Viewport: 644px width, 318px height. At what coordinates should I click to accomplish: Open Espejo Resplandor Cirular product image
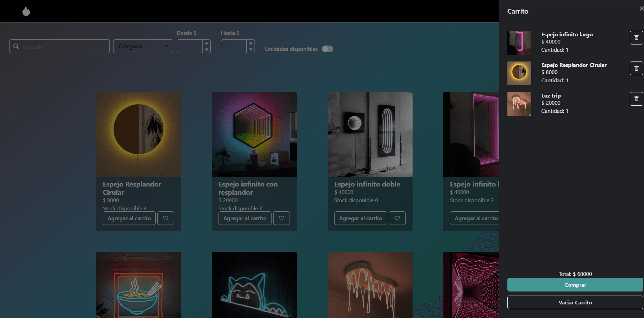[x=138, y=135]
